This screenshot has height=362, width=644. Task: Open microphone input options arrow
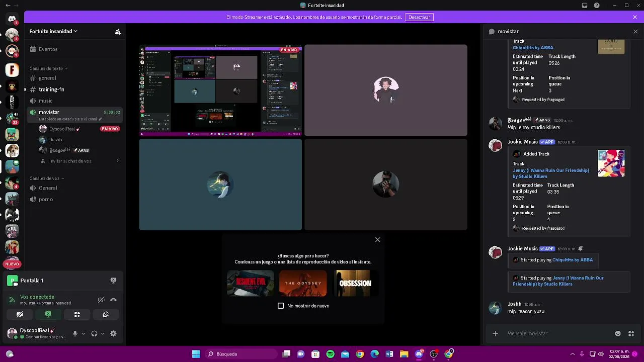click(84, 333)
